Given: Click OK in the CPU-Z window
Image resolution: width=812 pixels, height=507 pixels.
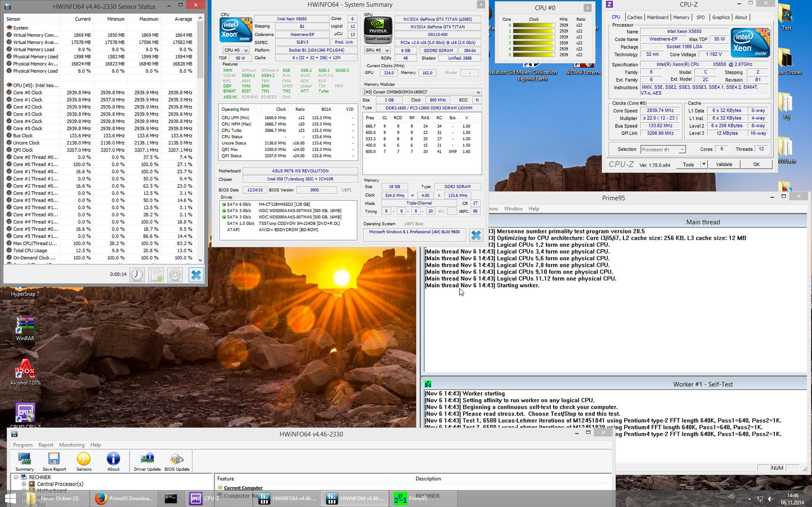Looking at the screenshot, I should pyautogui.click(x=756, y=165).
